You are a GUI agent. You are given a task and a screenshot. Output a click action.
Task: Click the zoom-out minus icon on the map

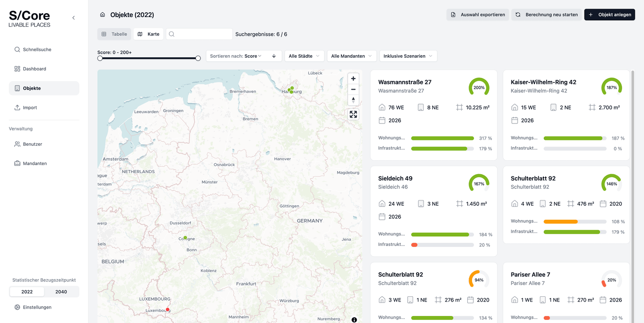353,89
